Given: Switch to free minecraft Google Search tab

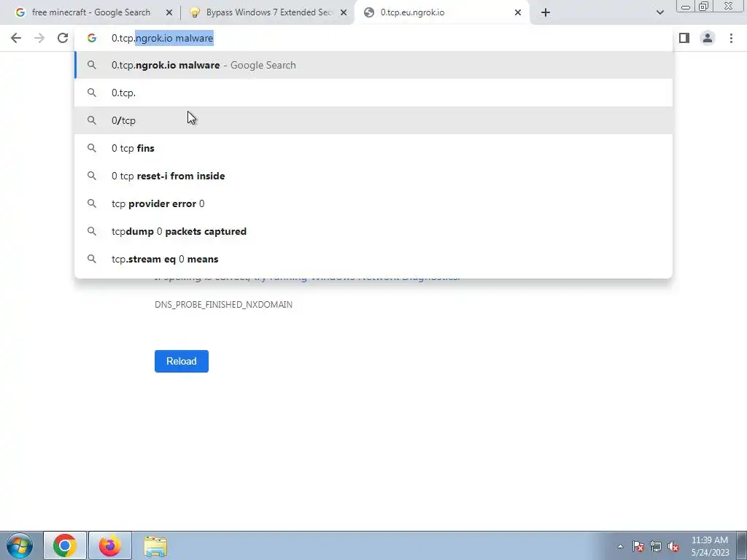Looking at the screenshot, I should tap(90, 12).
